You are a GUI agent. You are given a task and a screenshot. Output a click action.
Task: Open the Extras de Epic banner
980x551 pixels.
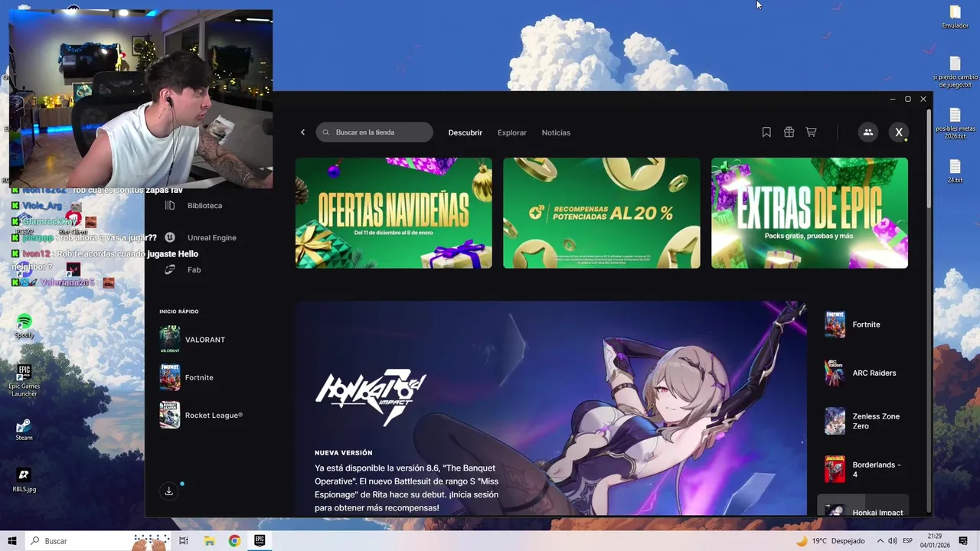click(x=809, y=213)
